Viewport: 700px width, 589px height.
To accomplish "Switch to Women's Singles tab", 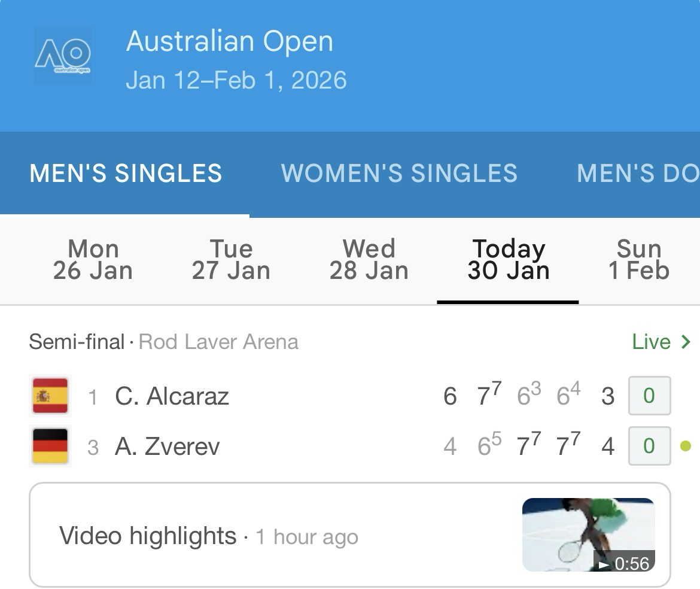I will 399,174.
